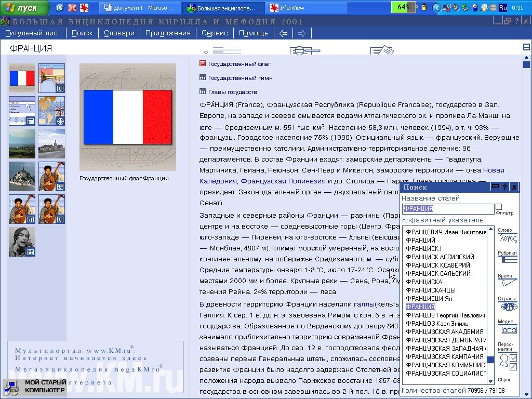
Task: Select the Время time filter icon
Action: point(508,283)
